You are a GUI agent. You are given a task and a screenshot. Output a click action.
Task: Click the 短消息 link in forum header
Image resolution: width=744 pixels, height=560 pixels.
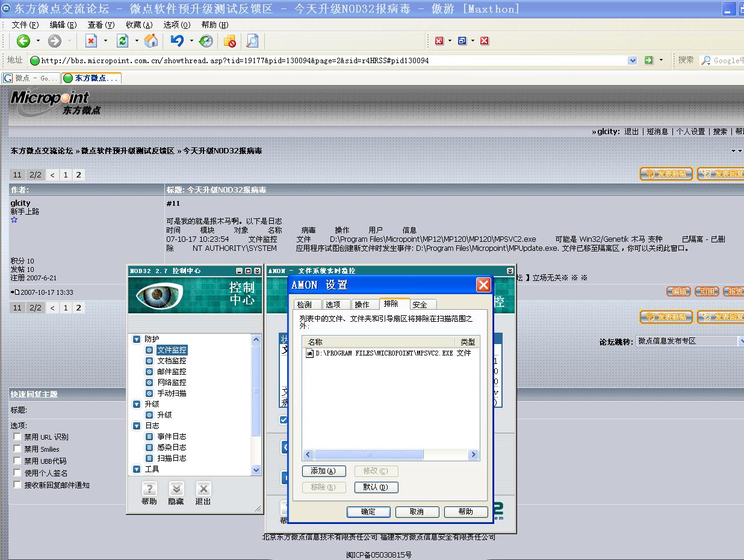point(658,131)
